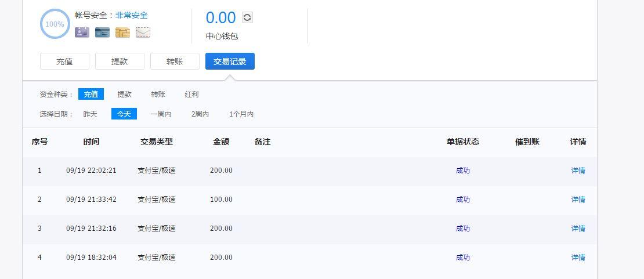Click the envelope email binding icon
Image resolution: width=644 pixels, height=279 pixels.
143,32
